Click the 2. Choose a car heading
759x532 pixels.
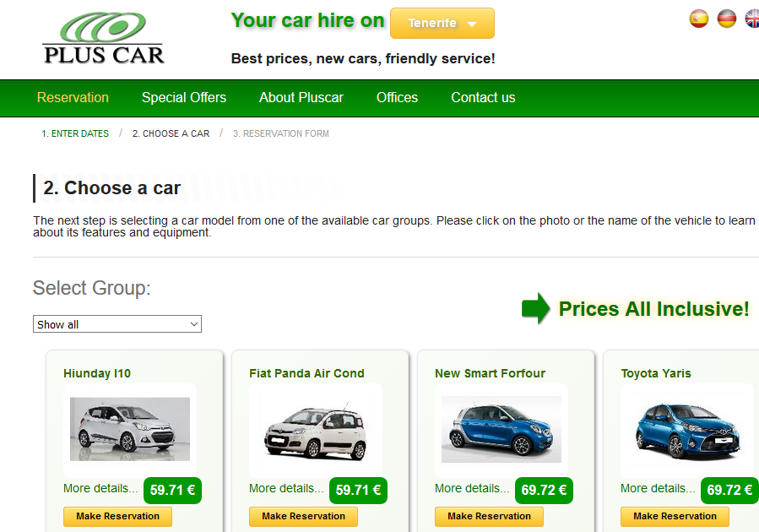(x=111, y=187)
